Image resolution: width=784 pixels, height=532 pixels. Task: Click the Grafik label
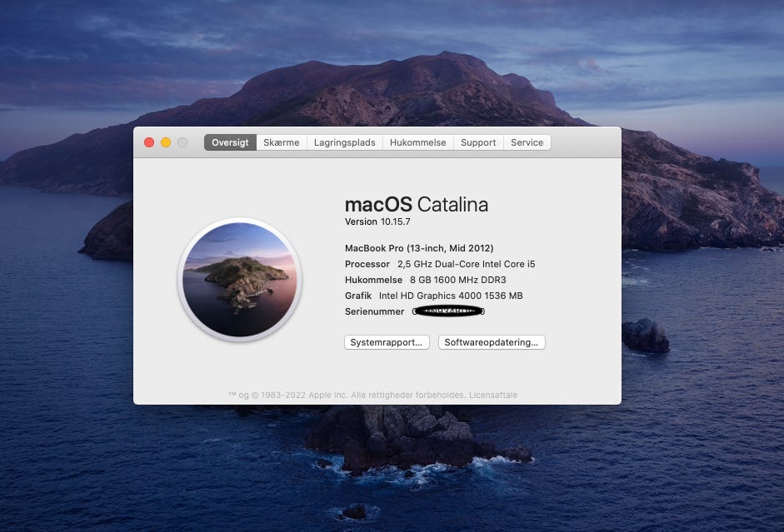(x=358, y=296)
